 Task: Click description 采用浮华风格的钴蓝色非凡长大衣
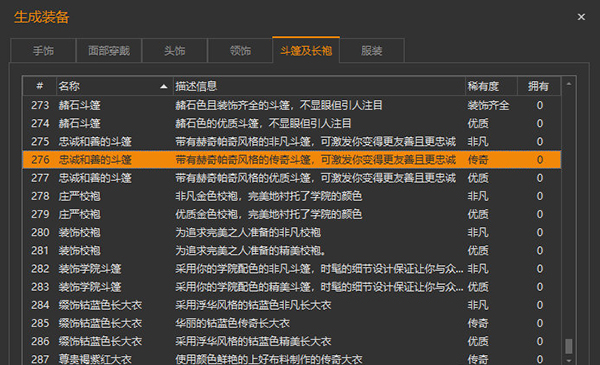[253, 305]
